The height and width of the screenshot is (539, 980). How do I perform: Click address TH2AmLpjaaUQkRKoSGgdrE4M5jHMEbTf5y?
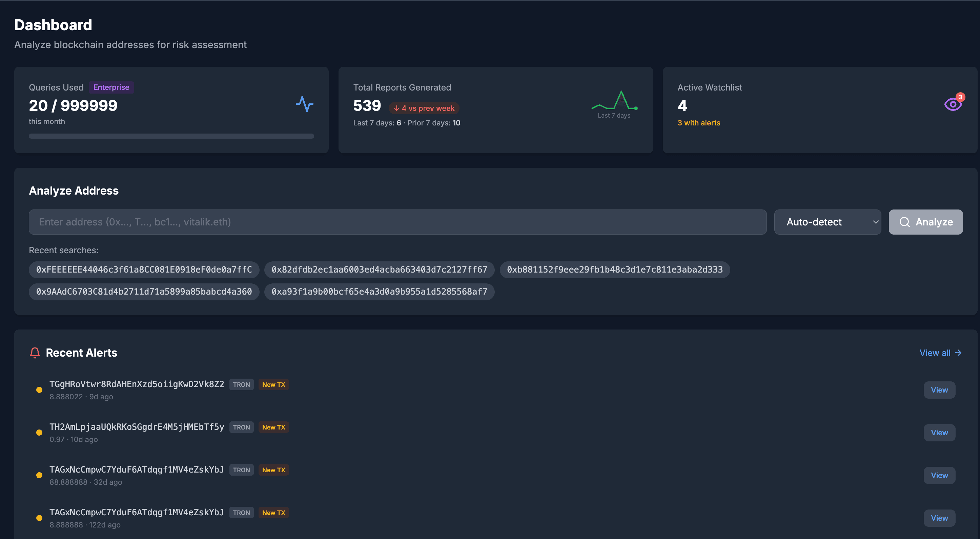[x=137, y=427]
